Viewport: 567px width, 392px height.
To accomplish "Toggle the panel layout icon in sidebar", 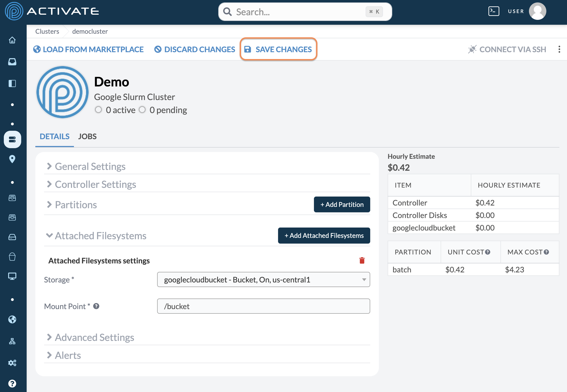I will pos(12,83).
